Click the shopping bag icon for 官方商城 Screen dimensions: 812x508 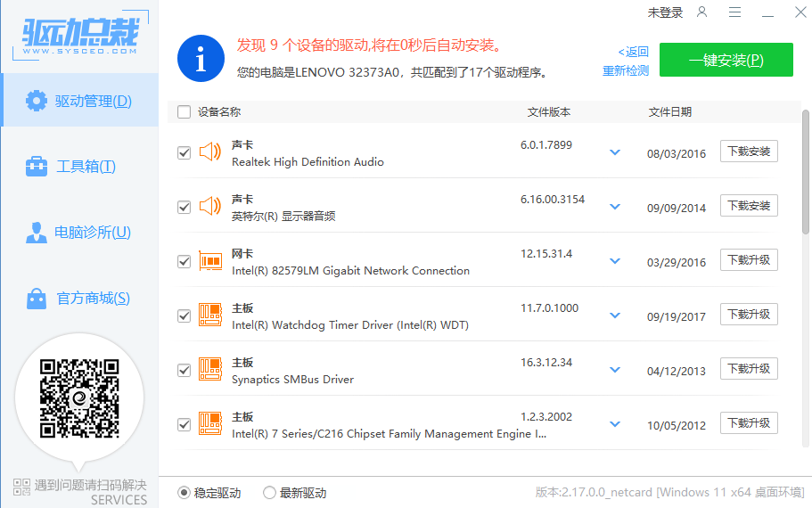tap(37, 299)
